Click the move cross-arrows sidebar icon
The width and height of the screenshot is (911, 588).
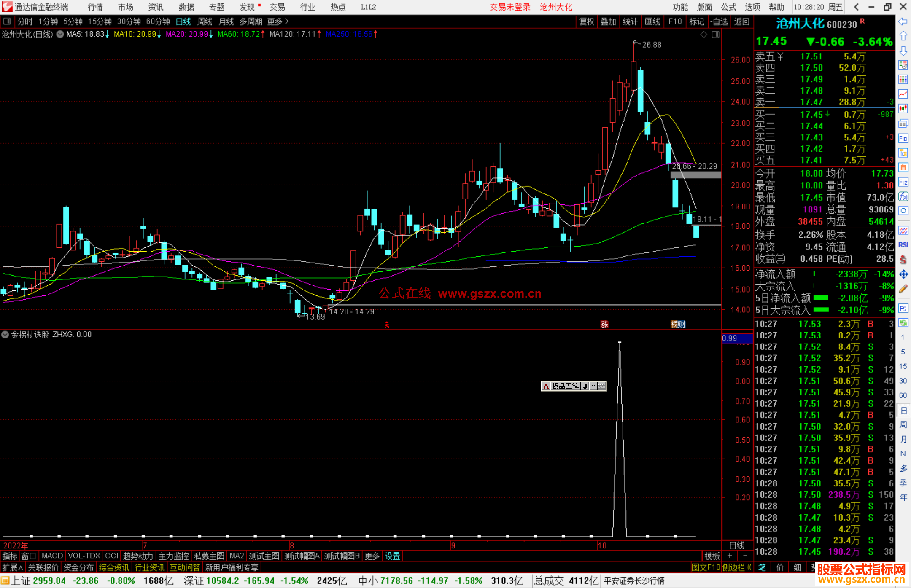coord(903,274)
